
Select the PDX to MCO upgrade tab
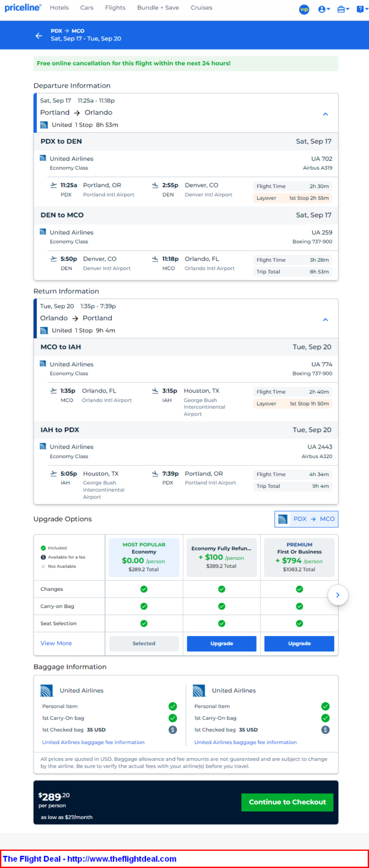[x=306, y=519]
